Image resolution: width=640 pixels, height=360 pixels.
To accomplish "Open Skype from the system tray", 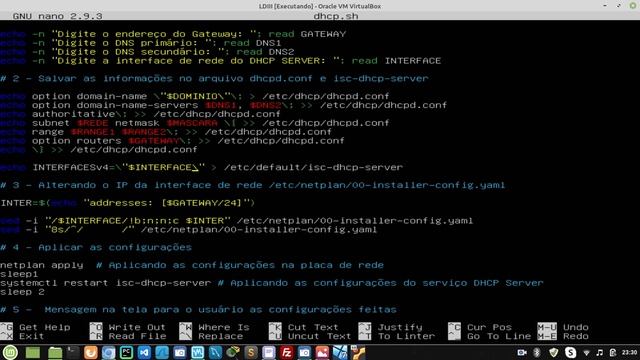I will (571, 353).
